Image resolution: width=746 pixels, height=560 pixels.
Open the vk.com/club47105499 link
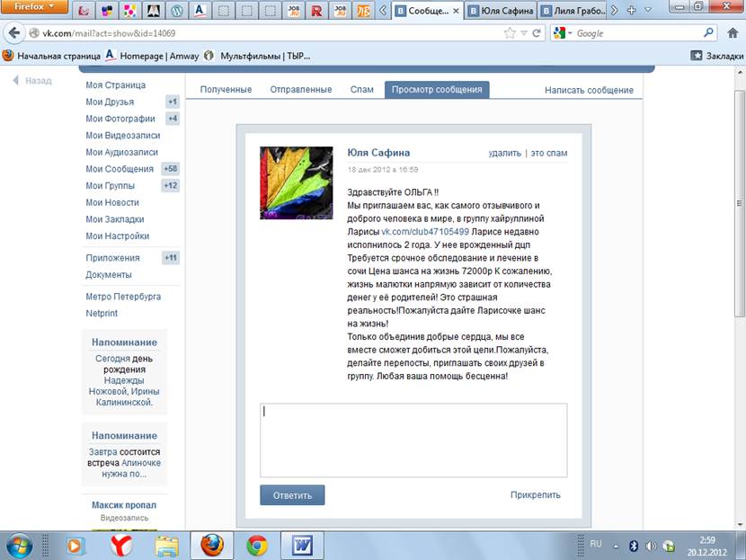point(425,232)
